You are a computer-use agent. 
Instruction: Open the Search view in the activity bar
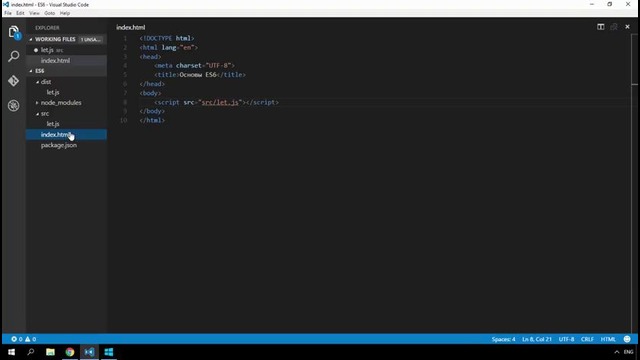[x=13, y=56]
